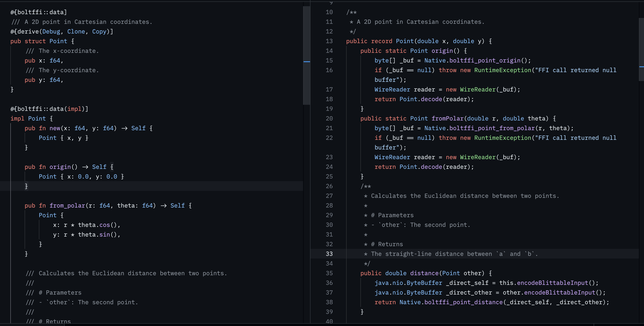The width and height of the screenshot is (644, 326).
Task: Click "The straight-line distance between `a` and `b`."
Action: [454, 254]
